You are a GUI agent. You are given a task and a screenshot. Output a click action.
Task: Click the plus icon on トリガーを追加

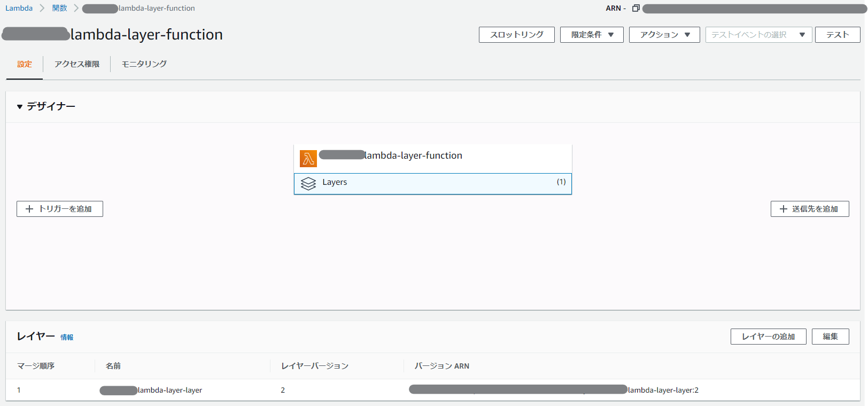(x=29, y=209)
